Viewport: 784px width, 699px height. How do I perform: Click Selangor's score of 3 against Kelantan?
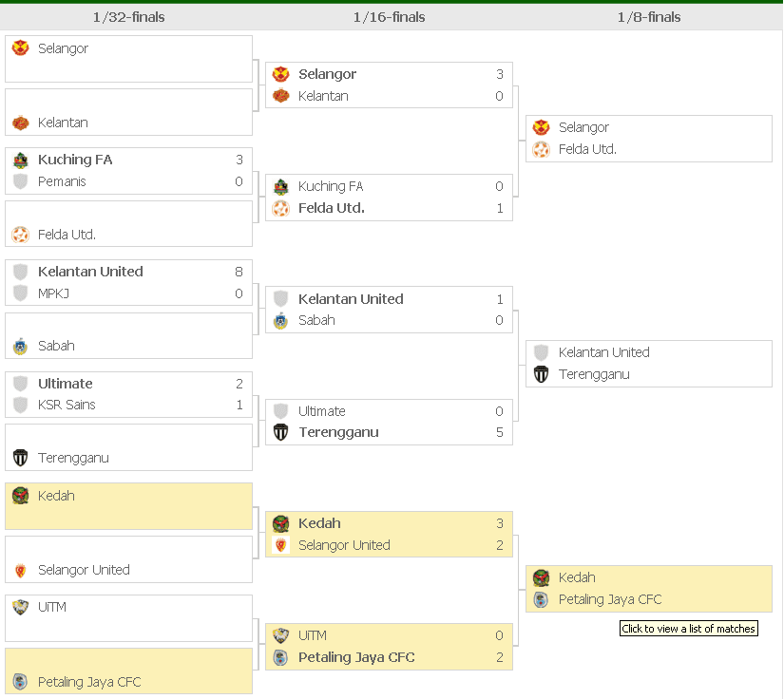499,74
